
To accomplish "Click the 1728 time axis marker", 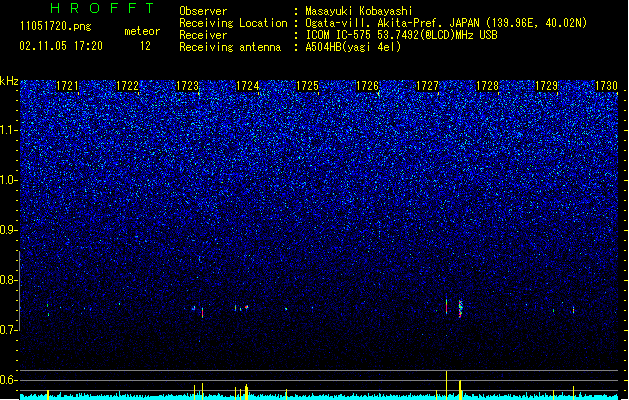I will [487, 86].
